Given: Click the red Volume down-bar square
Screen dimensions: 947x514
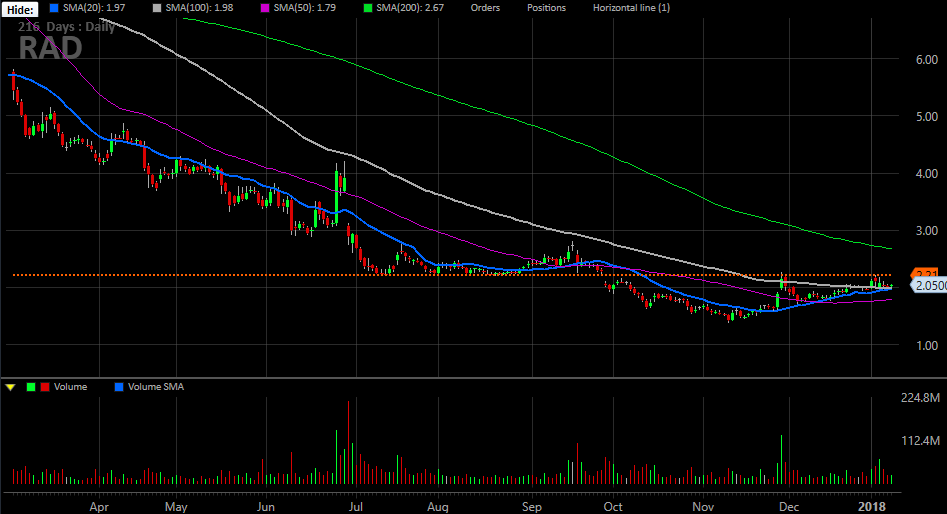Looking at the screenshot, I should (44, 387).
